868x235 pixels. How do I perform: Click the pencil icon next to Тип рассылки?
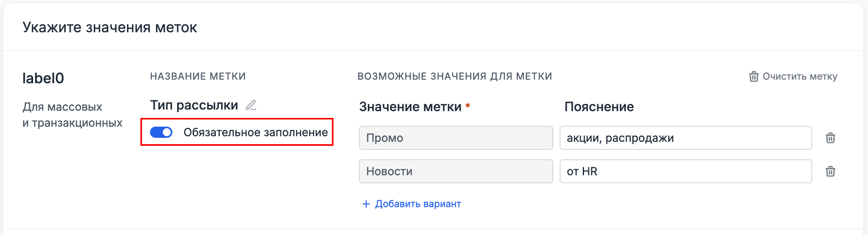click(x=251, y=105)
